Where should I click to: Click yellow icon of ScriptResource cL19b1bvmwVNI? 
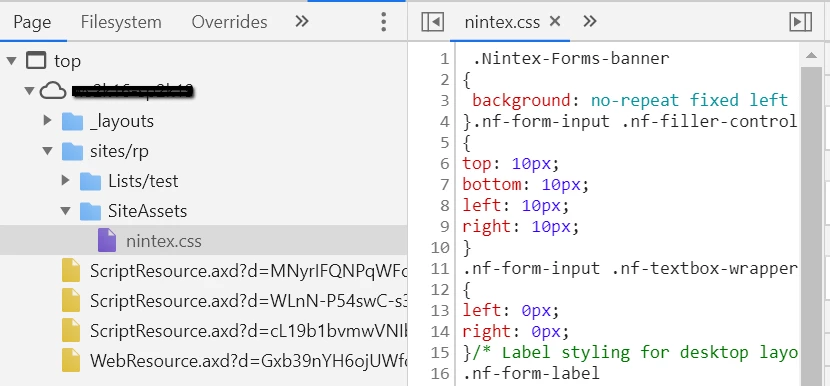point(70,330)
